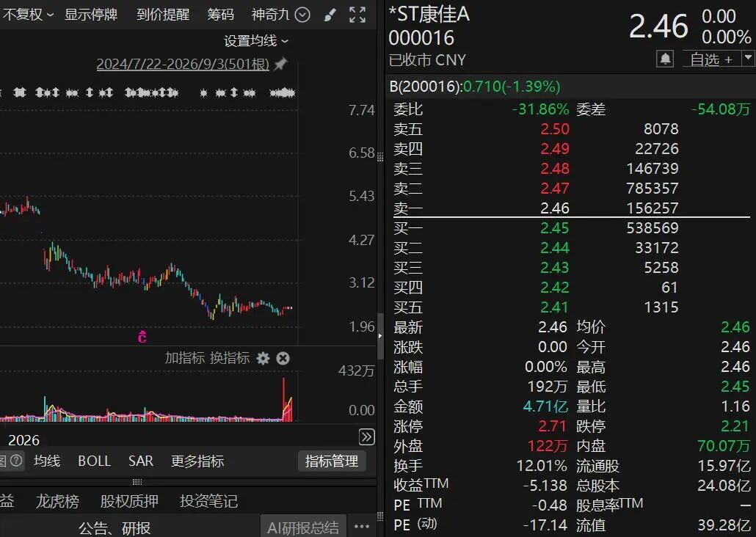Click 卖二 volume 785357
756x537 pixels.
coord(653,188)
